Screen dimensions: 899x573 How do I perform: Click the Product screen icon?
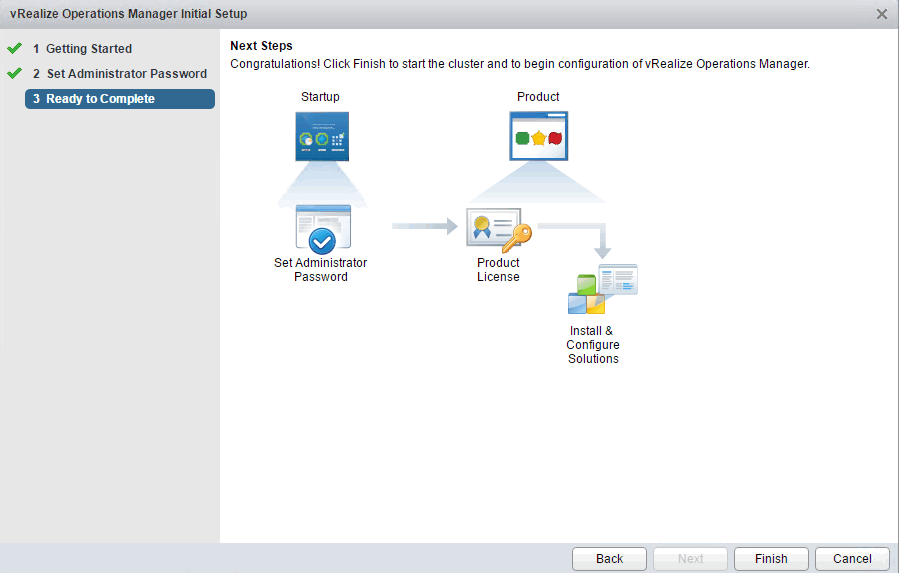(538, 136)
